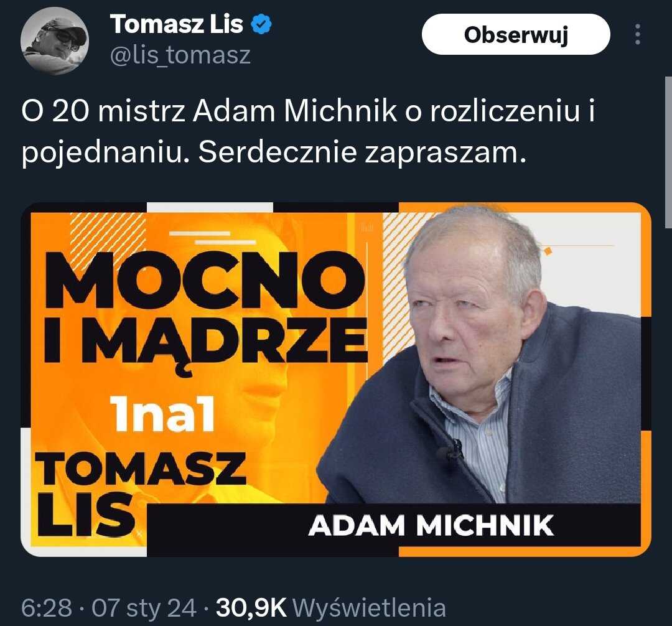Image resolution: width=672 pixels, height=626 pixels.
Task: Open the 07 sty 24 post date
Action: (144, 607)
